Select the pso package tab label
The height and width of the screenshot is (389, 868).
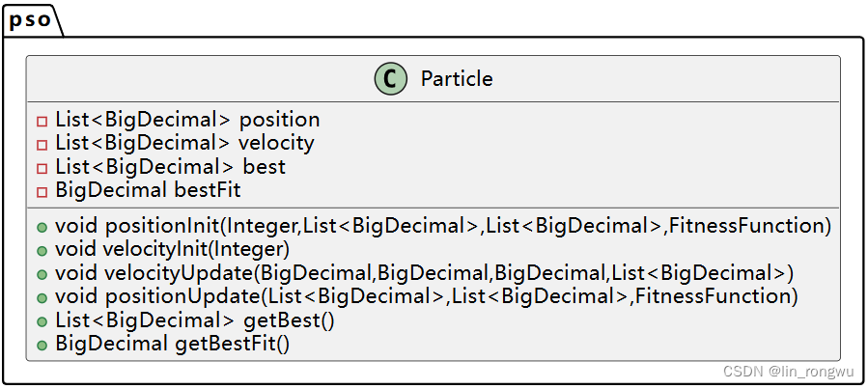[31, 20]
